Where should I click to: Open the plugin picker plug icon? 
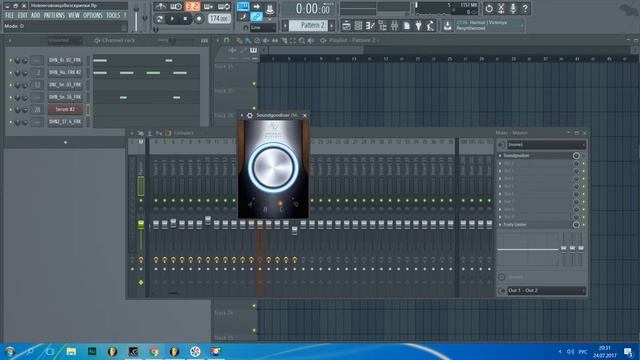[418, 26]
